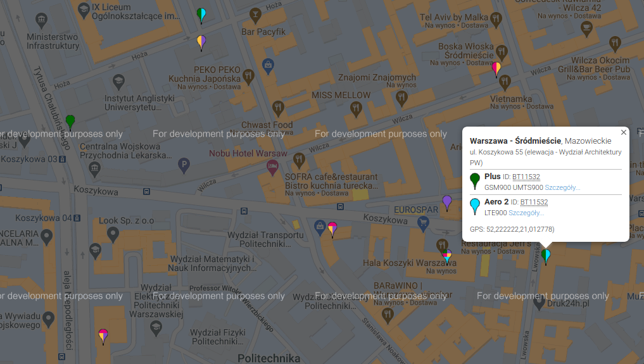Click 'Hala Koszyki Warszawa' label
Viewport: 644px width, 364px height.
pos(410,263)
